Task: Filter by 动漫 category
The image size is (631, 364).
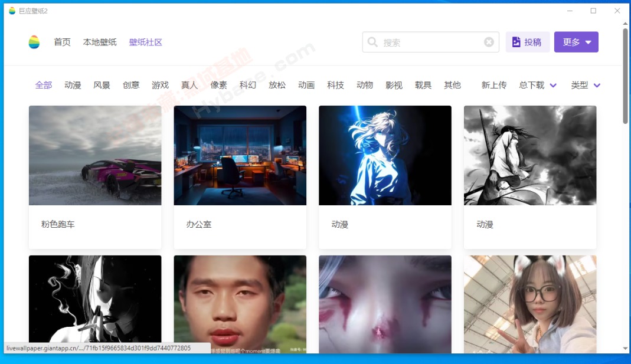Action: coord(73,86)
